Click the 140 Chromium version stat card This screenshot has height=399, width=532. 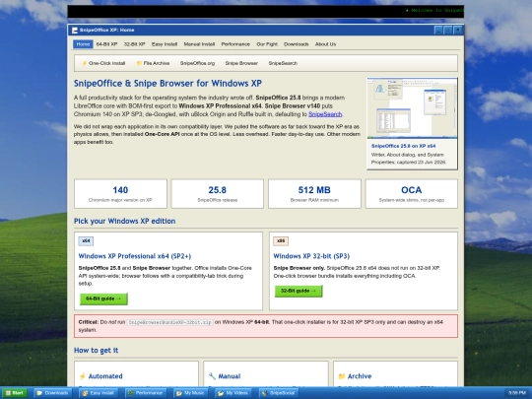click(120, 194)
